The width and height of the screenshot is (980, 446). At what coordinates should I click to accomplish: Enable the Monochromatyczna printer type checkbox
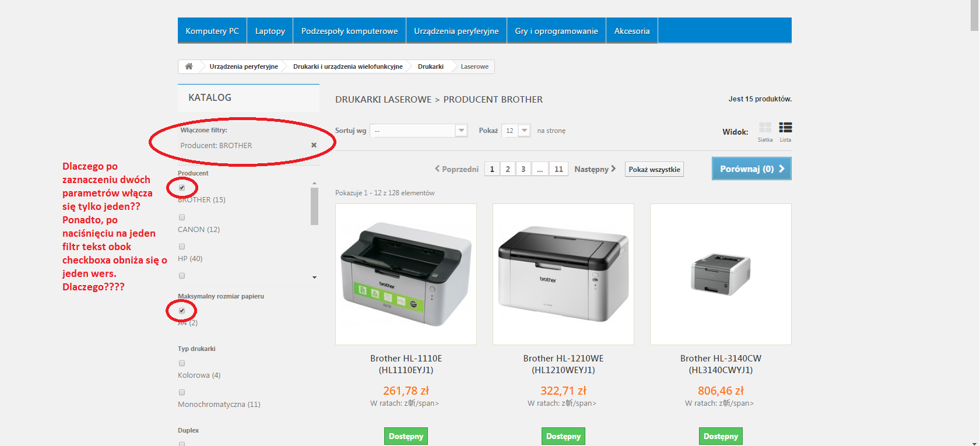click(182, 392)
